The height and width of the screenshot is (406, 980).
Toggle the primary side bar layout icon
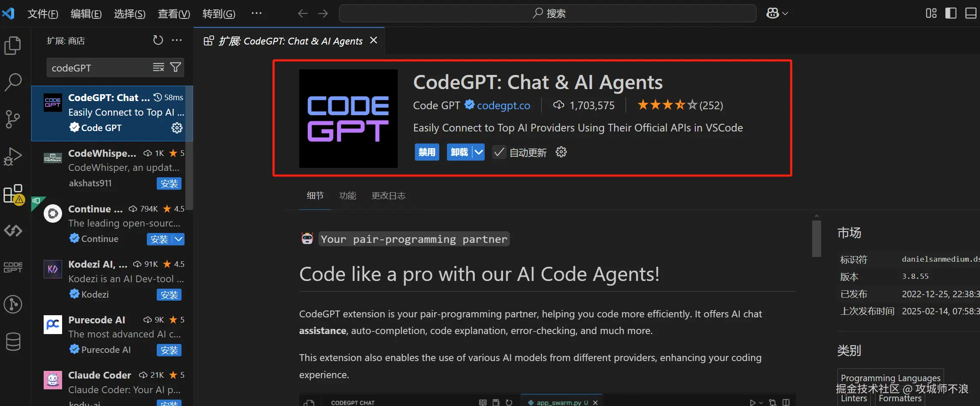point(951,13)
